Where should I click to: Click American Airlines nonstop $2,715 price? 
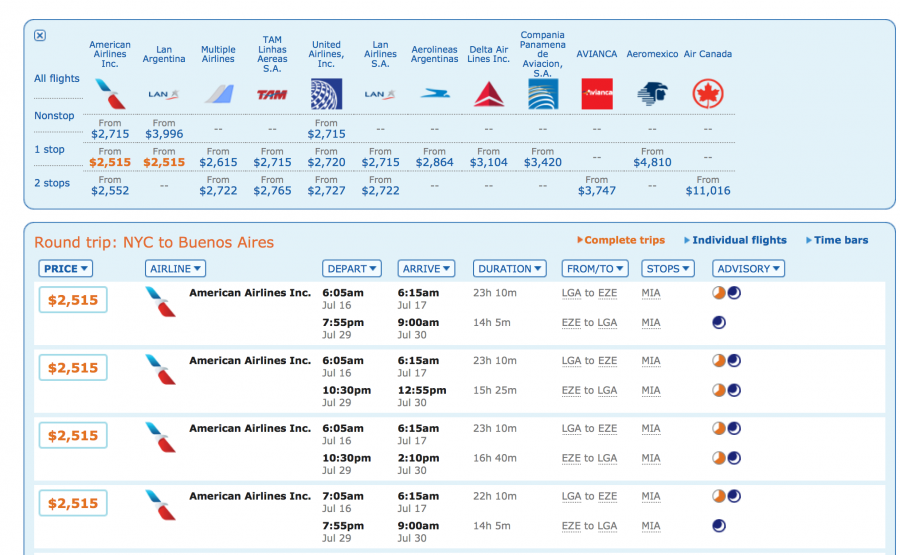[110, 134]
